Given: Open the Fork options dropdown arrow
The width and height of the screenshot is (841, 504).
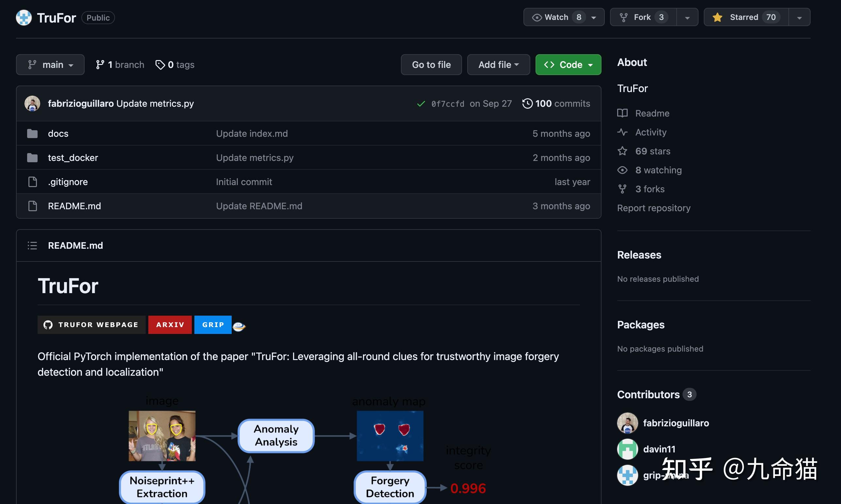Looking at the screenshot, I should [x=687, y=17].
